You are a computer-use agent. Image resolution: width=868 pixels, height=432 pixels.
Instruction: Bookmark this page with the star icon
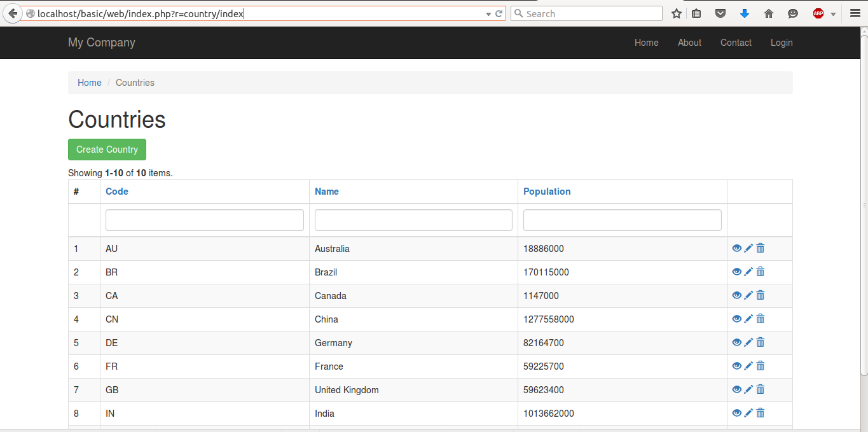click(x=677, y=13)
